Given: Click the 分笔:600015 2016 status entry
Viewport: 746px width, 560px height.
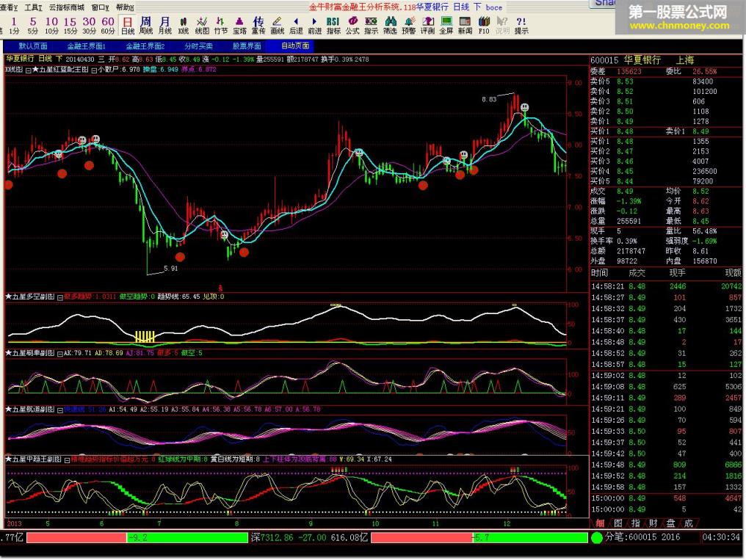Looking at the screenshot, I should [x=642, y=538].
